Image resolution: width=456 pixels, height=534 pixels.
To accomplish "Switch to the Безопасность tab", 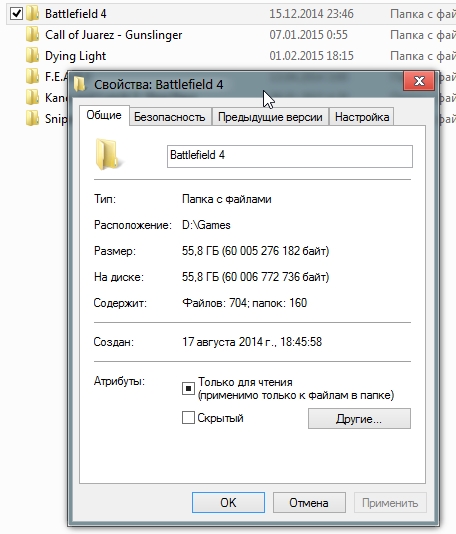I will pos(170,117).
